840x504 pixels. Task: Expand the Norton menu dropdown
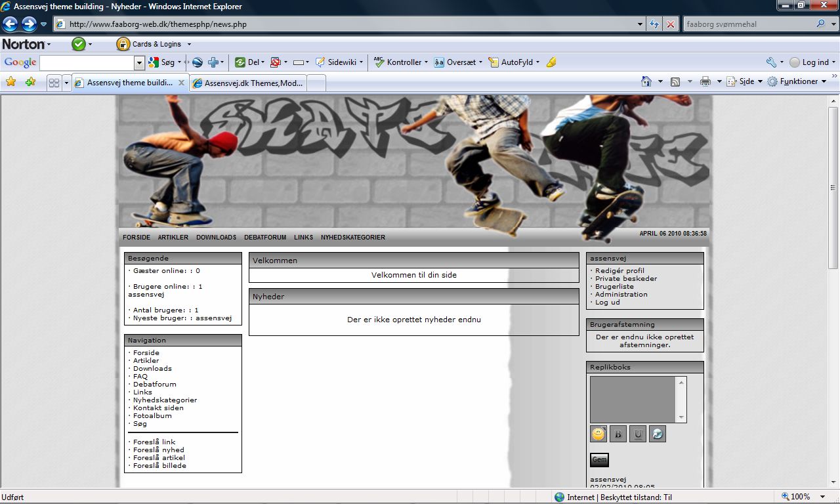pos(49,45)
